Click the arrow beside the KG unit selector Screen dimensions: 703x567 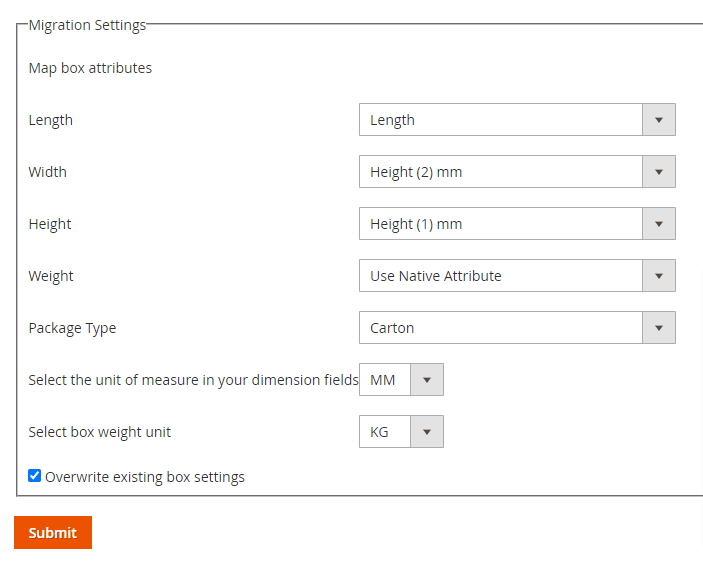pyautogui.click(x=426, y=432)
